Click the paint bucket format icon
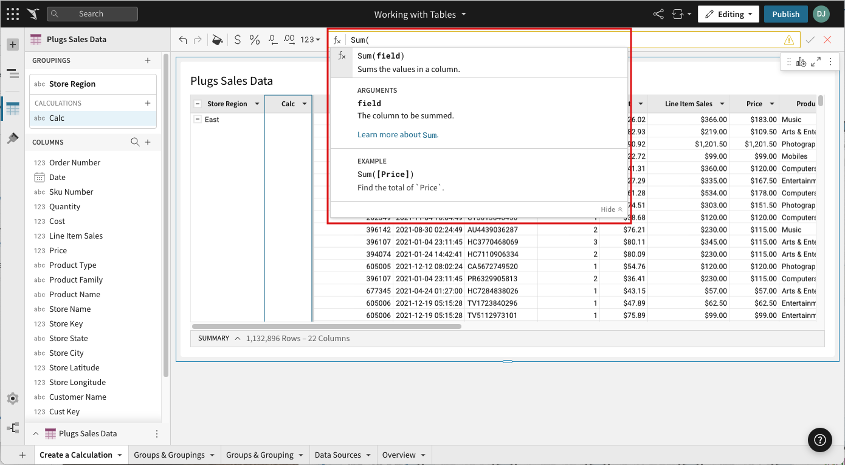 point(217,40)
